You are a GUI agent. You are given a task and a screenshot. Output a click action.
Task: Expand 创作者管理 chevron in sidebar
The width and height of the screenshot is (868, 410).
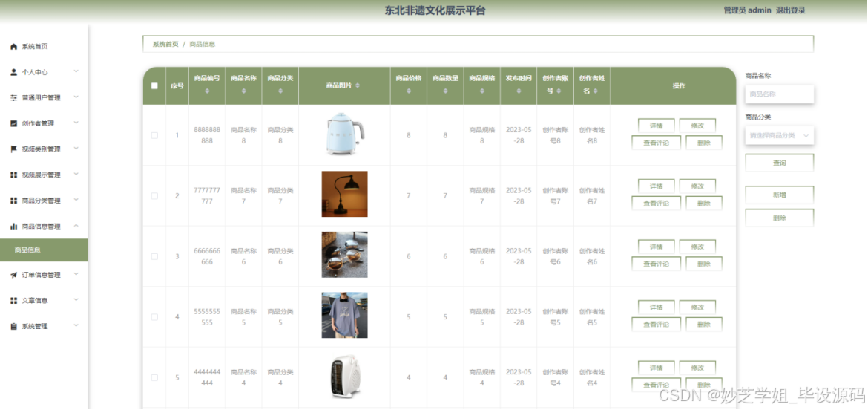tap(76, 123)
